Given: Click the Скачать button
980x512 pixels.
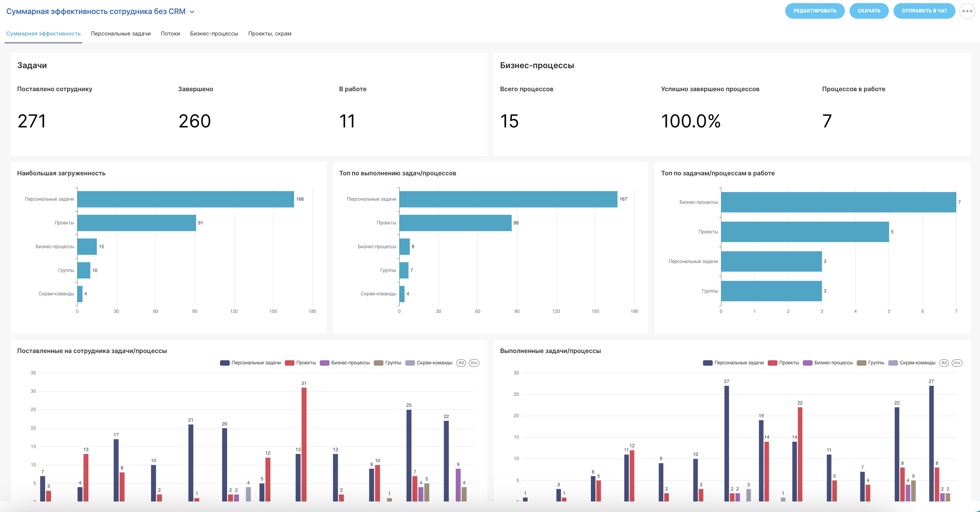Looking at the screenshot, I should point(869,11).
